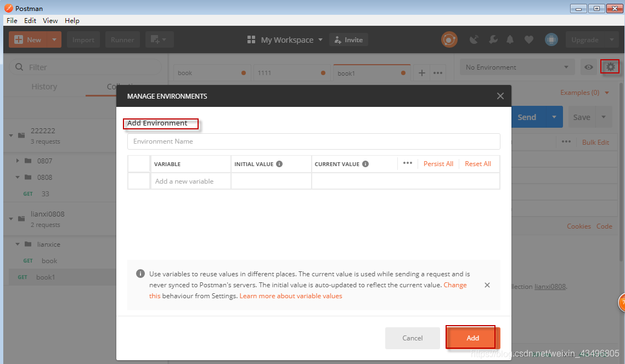This screenshot has height=364, width=625.
Task: Collapse the 0808 folder
Action: [x=18, y=177]
